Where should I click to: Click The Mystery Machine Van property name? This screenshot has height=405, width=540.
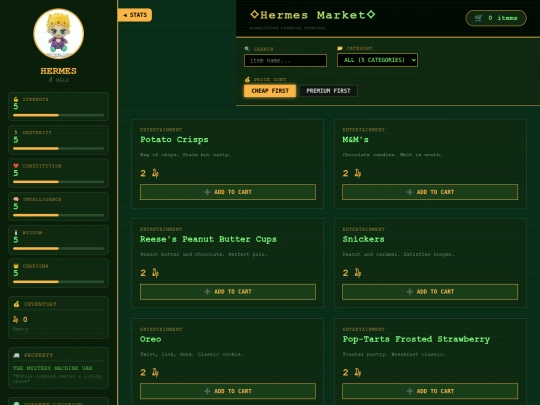click(53, 368)
